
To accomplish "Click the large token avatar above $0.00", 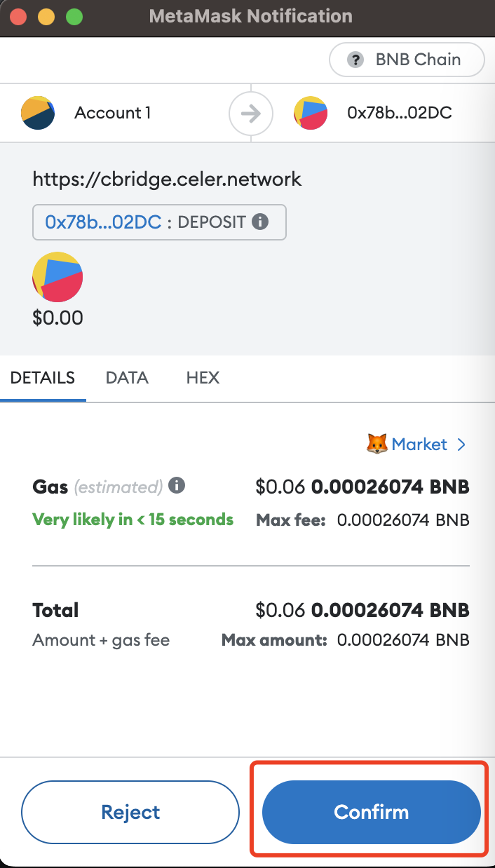I will pos(57,277).
